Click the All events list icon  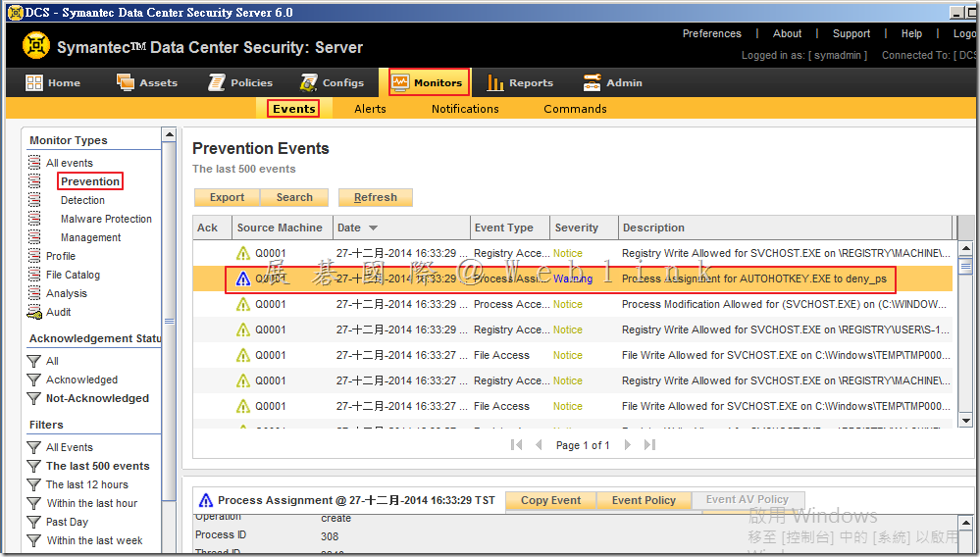click(x=34, y=163)
